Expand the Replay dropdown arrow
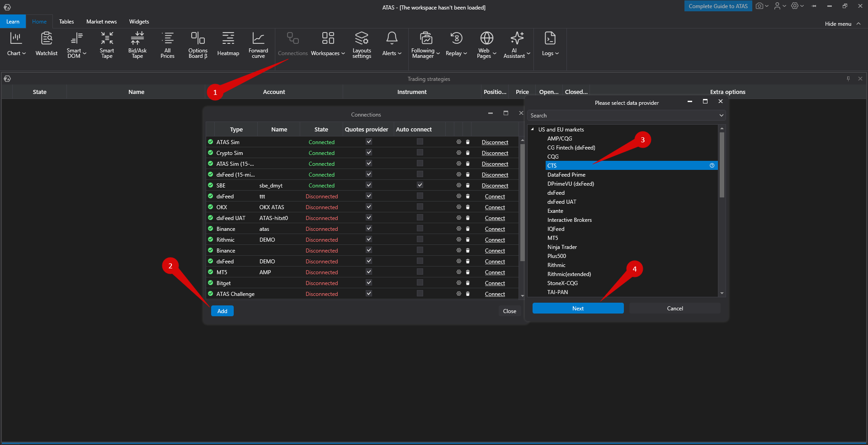The height and width of the screenshot is (445, 868). click(465, 53)
